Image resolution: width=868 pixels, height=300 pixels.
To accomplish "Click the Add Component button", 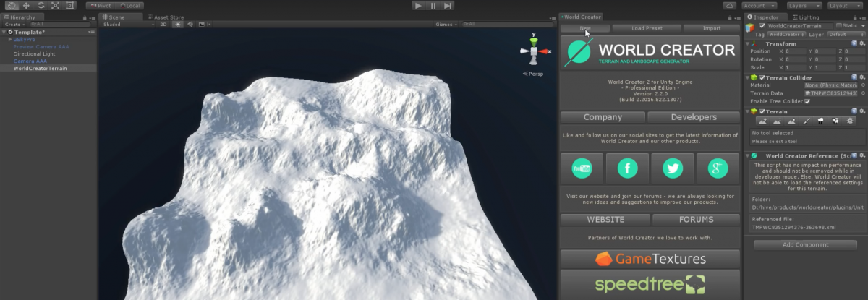I will (805, 245).
